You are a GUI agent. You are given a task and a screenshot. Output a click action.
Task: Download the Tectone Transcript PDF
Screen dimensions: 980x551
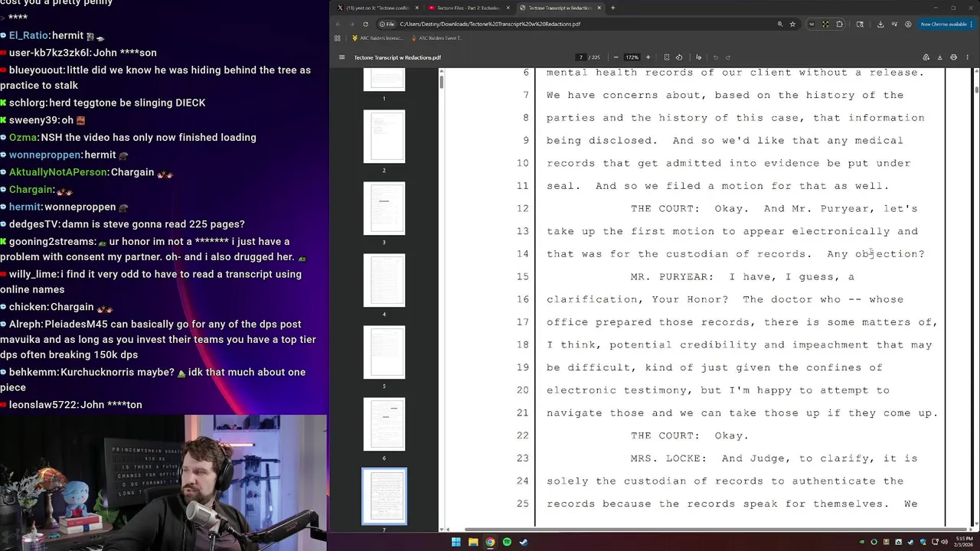(939, 57)
